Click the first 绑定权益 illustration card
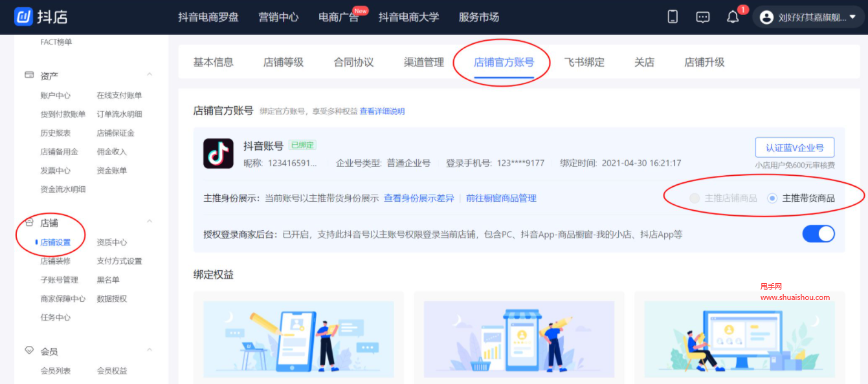Screen dimensions: 868x384 pos(298,339)
